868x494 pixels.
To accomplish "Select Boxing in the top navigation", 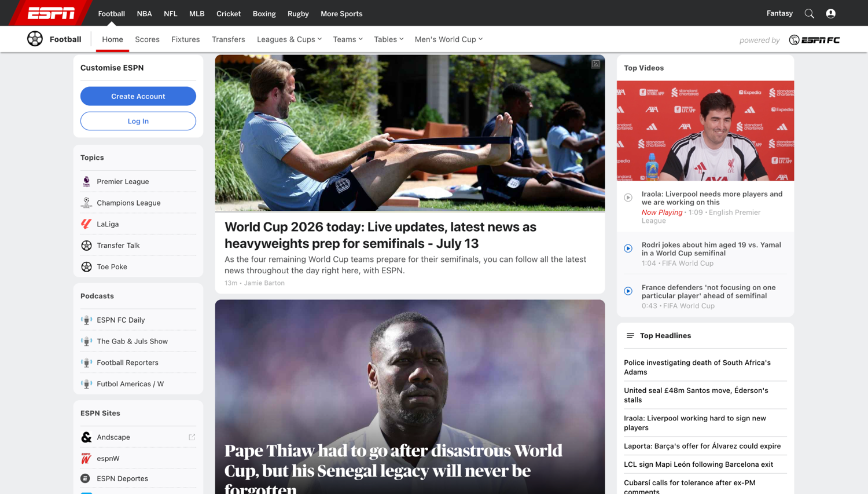I will coord(264,13).
